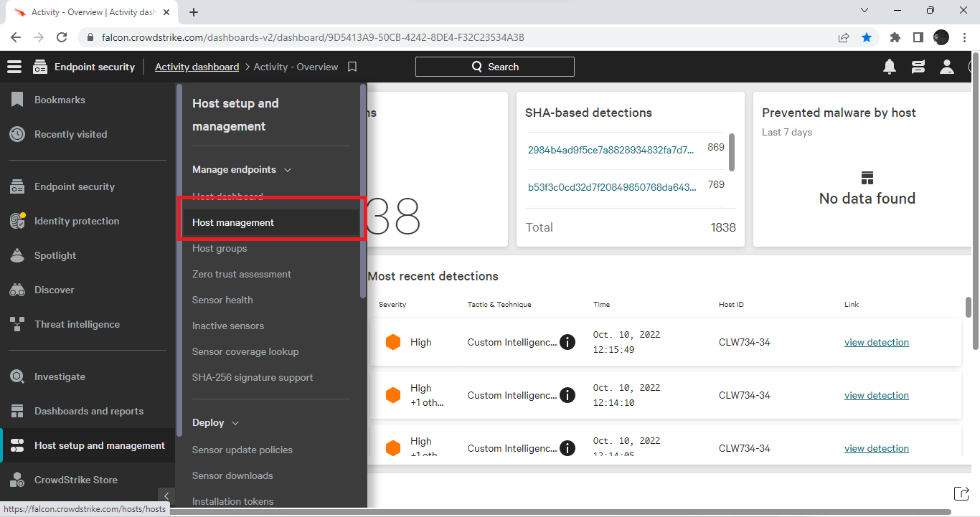Open Sensor health entry
The height and width of the screenshot is (517, 980).
click(x=222, y=300)
